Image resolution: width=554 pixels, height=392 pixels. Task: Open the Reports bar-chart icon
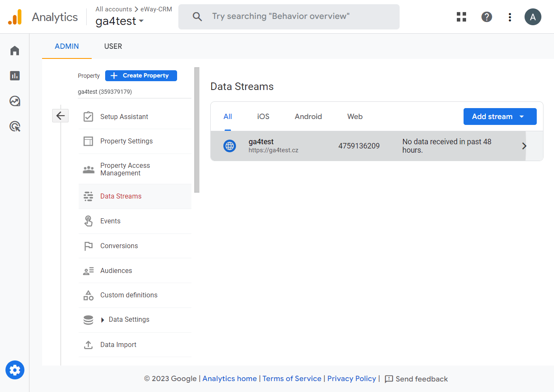pyautogui.click(x=15, y=76)
